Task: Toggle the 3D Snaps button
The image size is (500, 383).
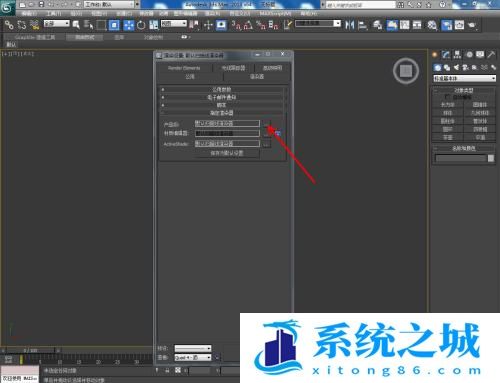Action: click(x=236, y=25)
